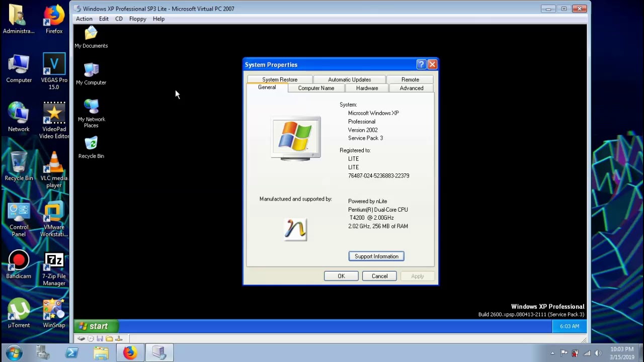Select the Administrator folder icon on host desktop
This screenshot has width=644, height=362.
tap(19, 20)
